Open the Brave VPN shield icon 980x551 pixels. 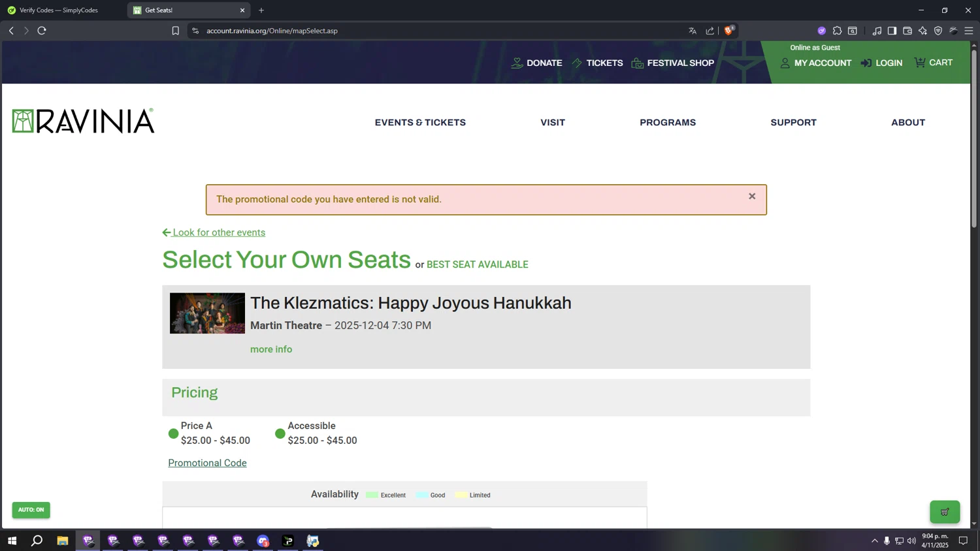[x=938, y=31]
